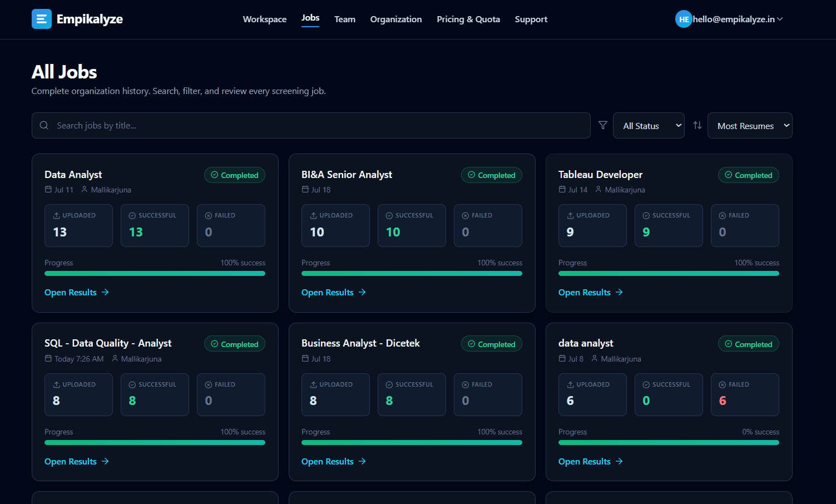Open the All Status filter dropdown
Image resolution: width=836 pixels, height=504 pixels.
(649, 126)
